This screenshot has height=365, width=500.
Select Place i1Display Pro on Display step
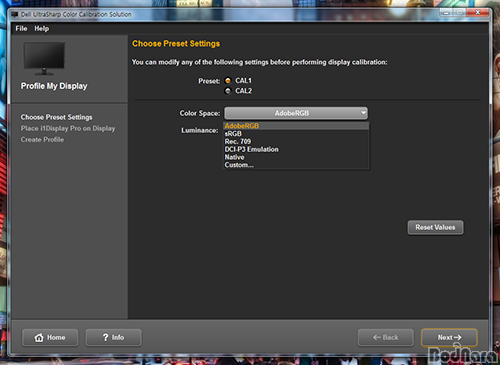point(68,128)
